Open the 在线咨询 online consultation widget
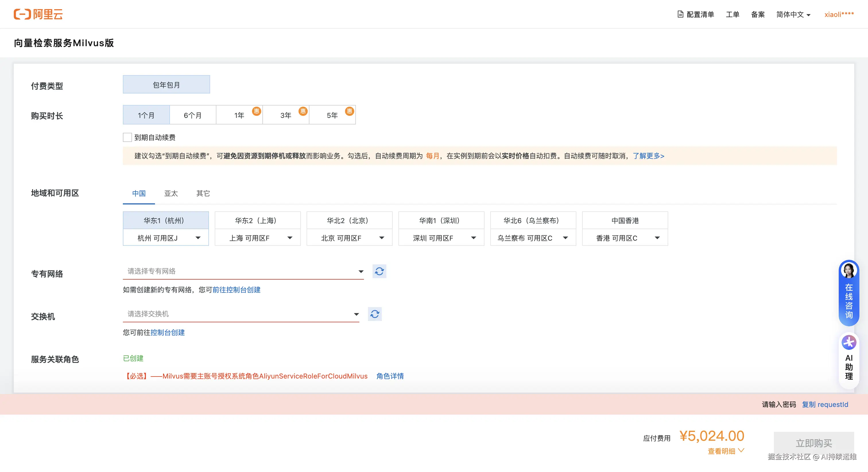Image resolution: width=868 pixels, height=472 pixels. (848, 293)
